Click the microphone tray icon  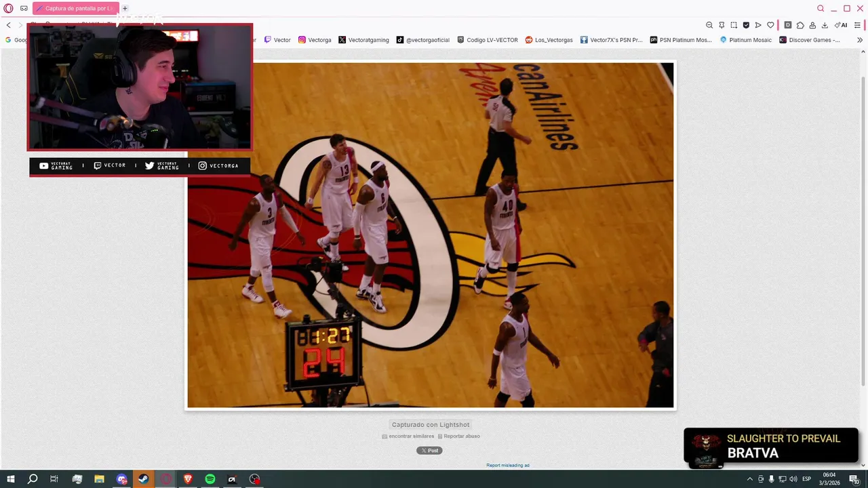coord(772,479)
